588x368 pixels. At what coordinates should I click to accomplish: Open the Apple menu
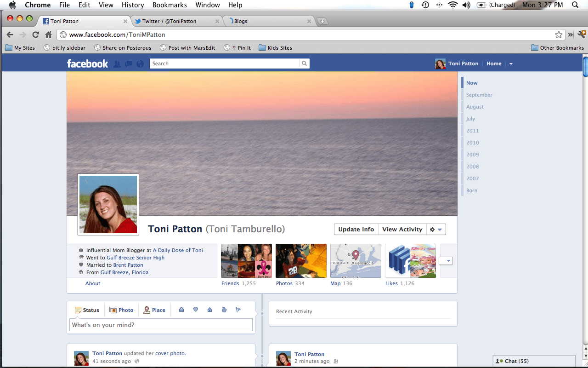coord(12,5)
